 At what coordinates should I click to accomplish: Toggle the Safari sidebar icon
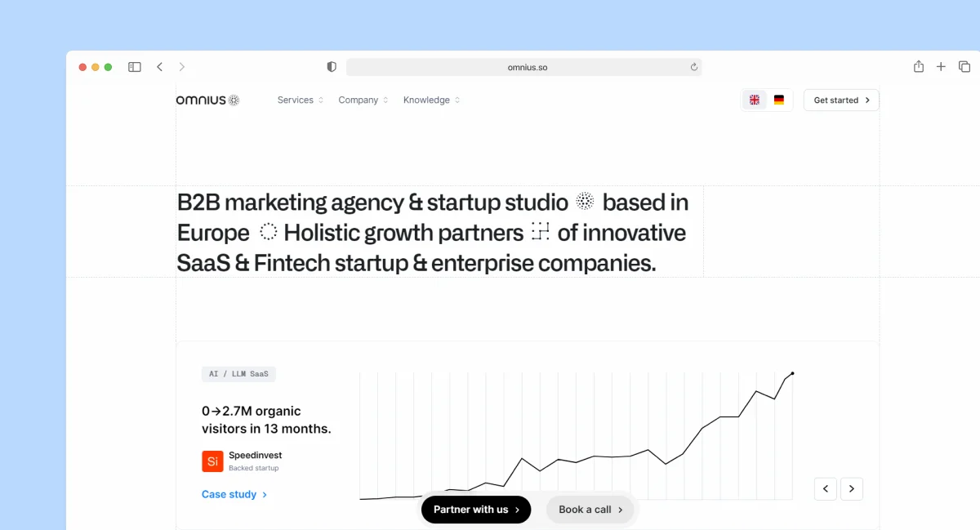(135, 67)
